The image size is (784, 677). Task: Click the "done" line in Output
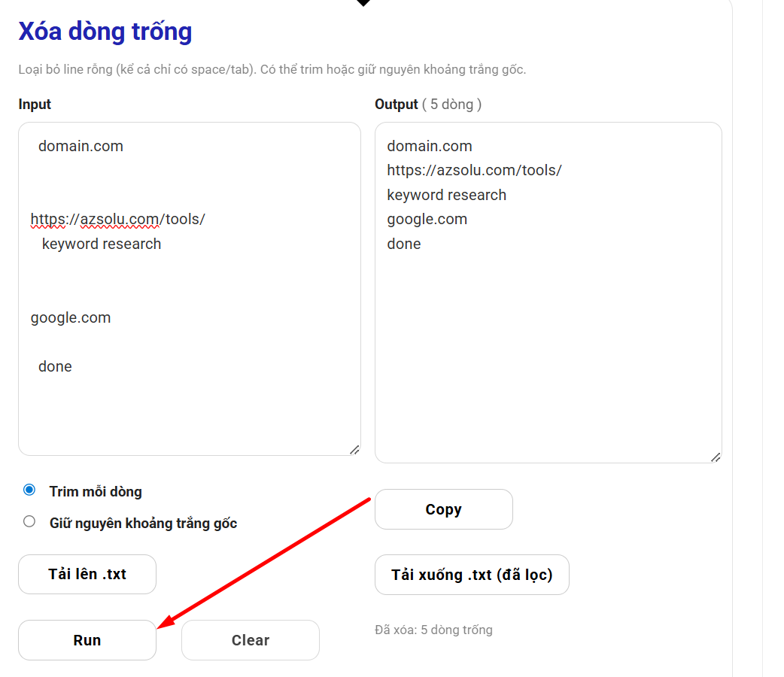404,244
